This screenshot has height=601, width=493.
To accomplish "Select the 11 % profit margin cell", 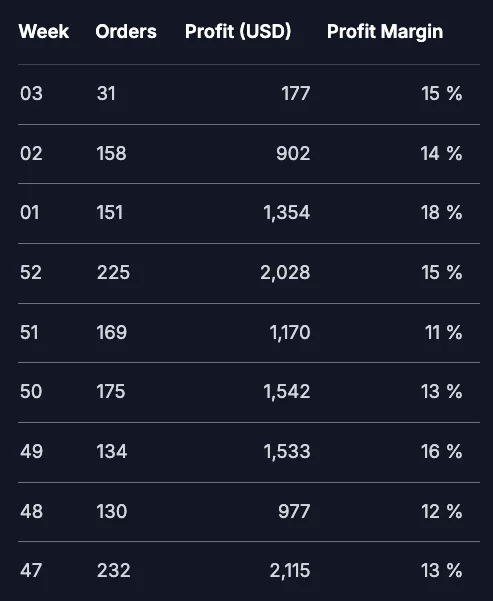I will [444, 332].
